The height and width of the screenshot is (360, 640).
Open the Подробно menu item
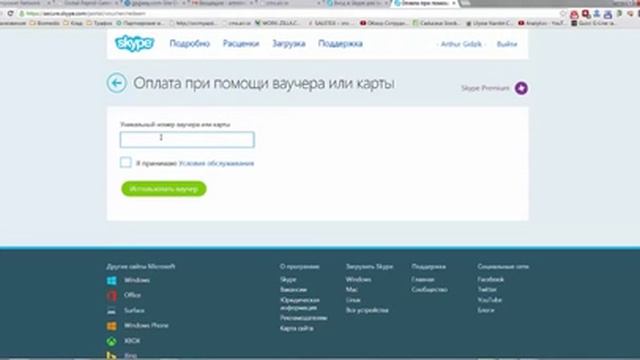pyautogui.click(x=190, y=44)
